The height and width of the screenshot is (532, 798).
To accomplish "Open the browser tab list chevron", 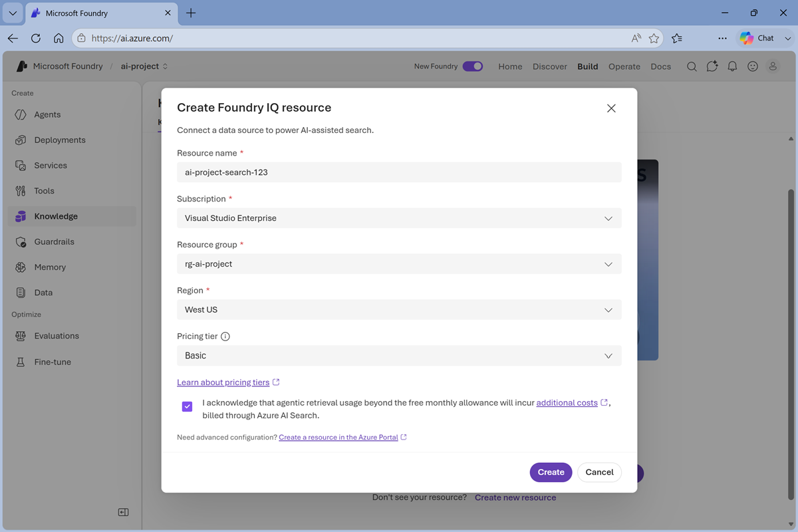I will 13,13.
